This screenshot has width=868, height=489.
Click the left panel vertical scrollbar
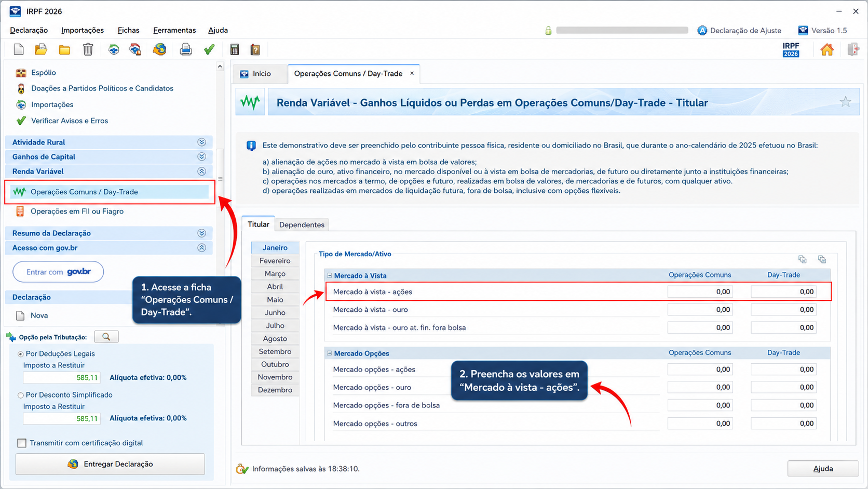[220, 178]
